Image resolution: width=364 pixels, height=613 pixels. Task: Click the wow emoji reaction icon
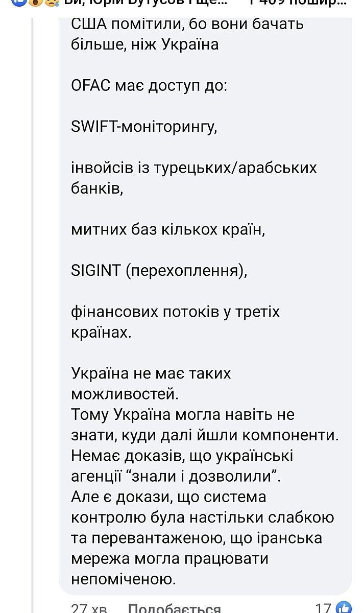tap(35, 3)
